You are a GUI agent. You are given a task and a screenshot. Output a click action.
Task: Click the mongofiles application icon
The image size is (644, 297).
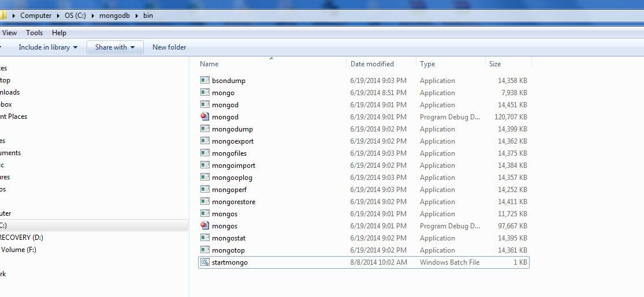click(x=205, y=153)
